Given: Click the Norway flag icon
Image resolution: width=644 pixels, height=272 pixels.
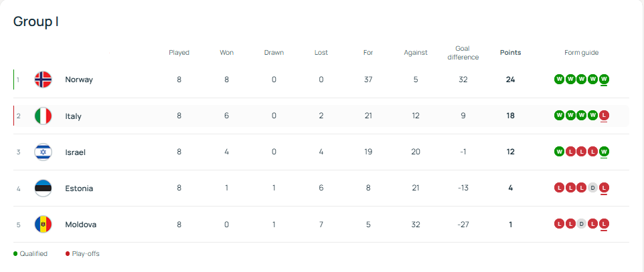Looking at the screenshot, I should (43, 80).
